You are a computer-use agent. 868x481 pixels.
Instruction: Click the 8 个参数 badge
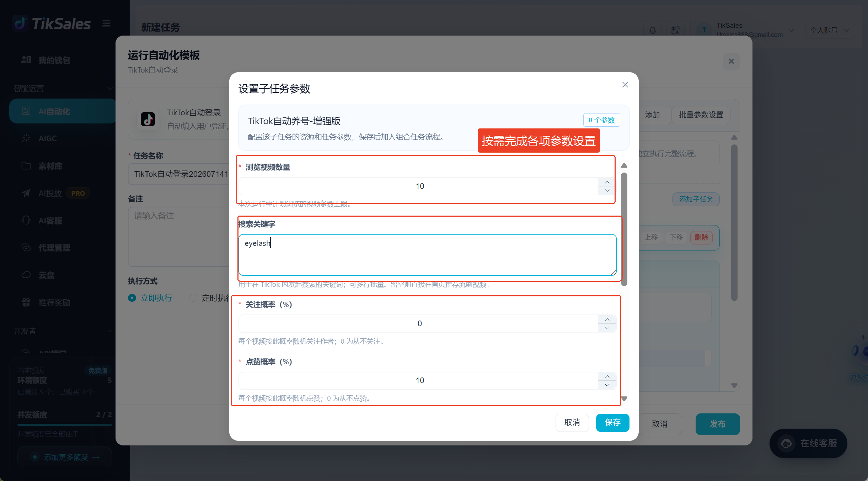[x=601, y=120]
